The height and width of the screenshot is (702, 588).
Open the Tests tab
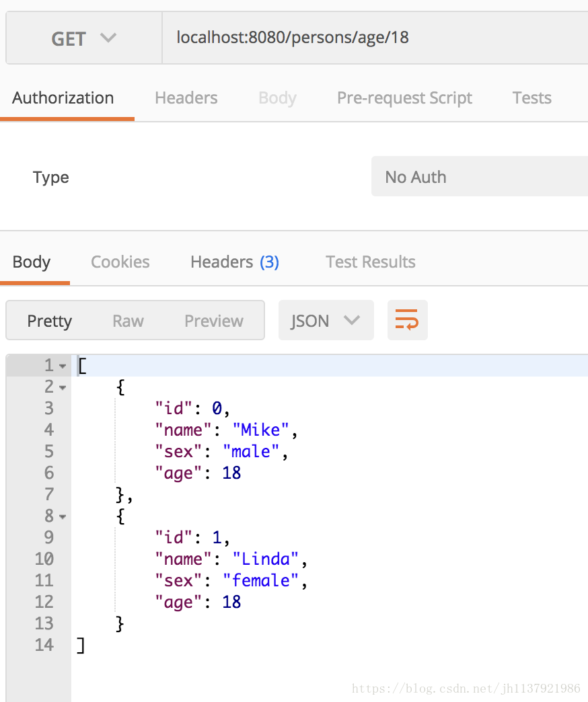click(x=532, y=98)
